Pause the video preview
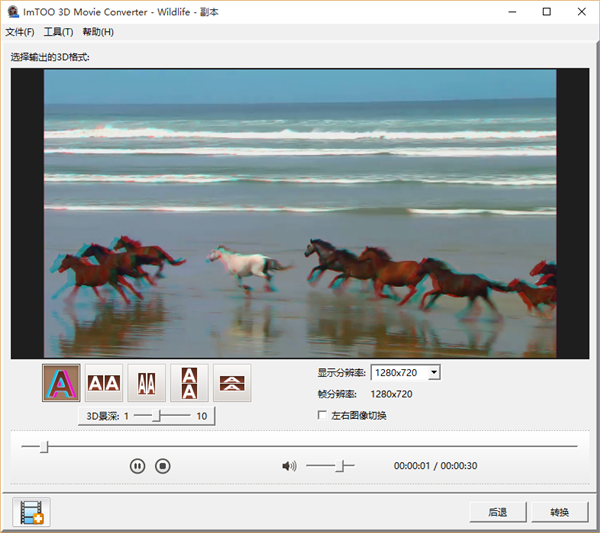Viewport: 600px width, 533px height. coord(138,466)
